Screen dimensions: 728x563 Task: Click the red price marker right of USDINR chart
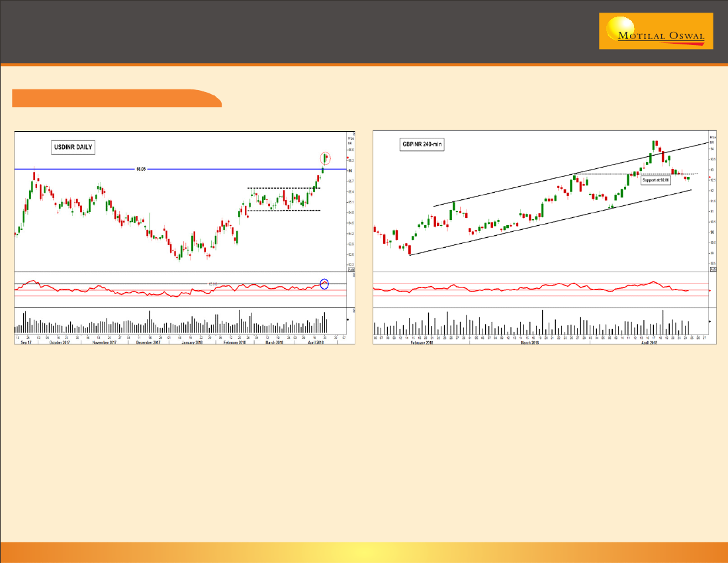(348, 158)
